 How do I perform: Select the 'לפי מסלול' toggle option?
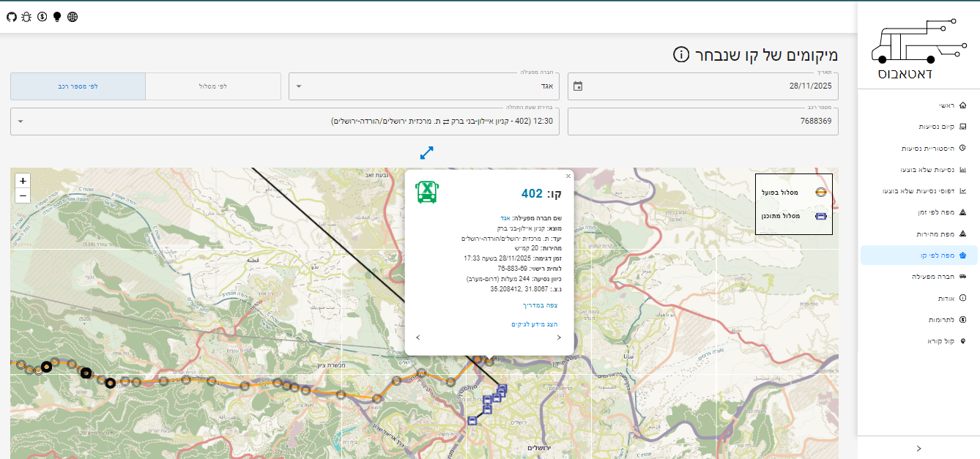coord(213,86)
